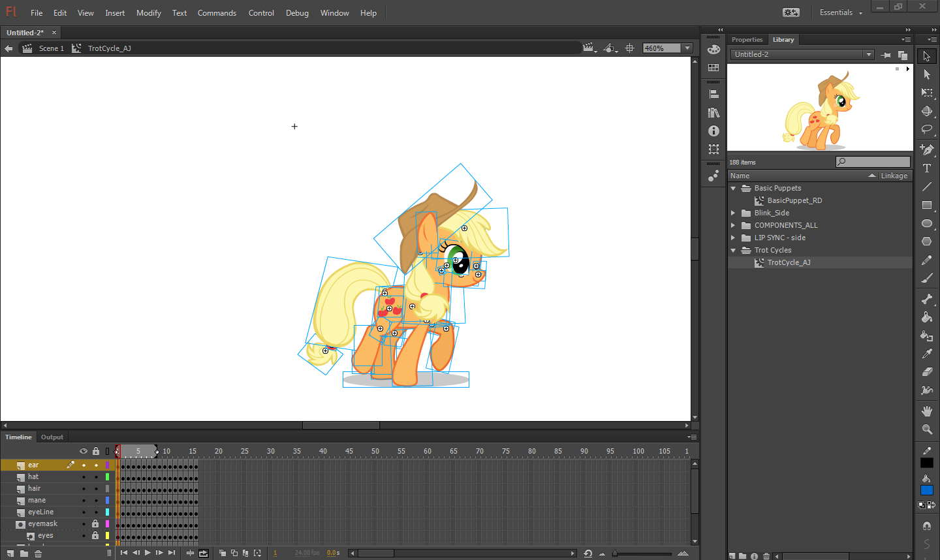Click the blue fill color swatch
This screenshot has width=940, height=560.
(926, 490)
